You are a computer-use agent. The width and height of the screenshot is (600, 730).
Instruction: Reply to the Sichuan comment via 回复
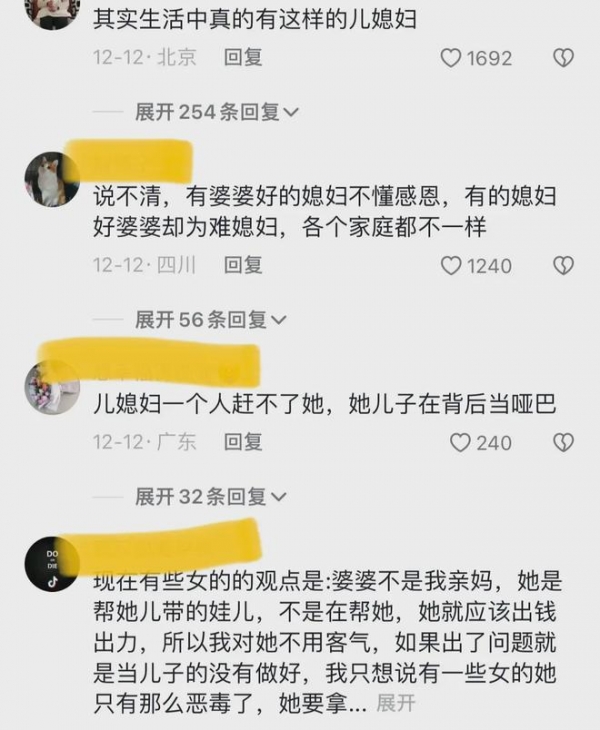coord(243,265)
